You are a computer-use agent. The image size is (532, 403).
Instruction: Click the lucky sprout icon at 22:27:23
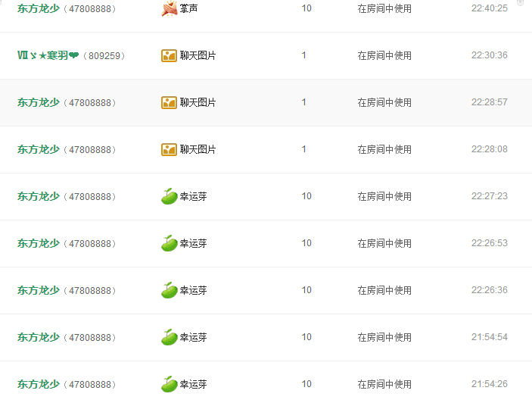[x=169, y=196]
